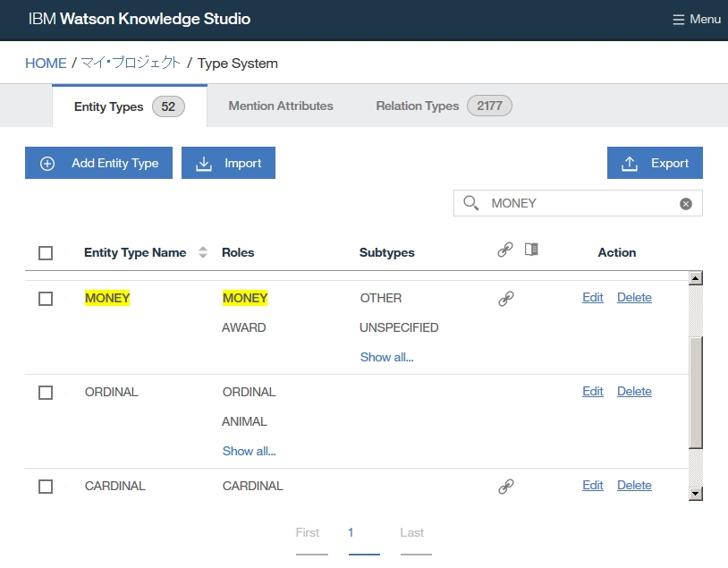
Task: Open the hamburger Menu
Action: [x=696, y=19]
